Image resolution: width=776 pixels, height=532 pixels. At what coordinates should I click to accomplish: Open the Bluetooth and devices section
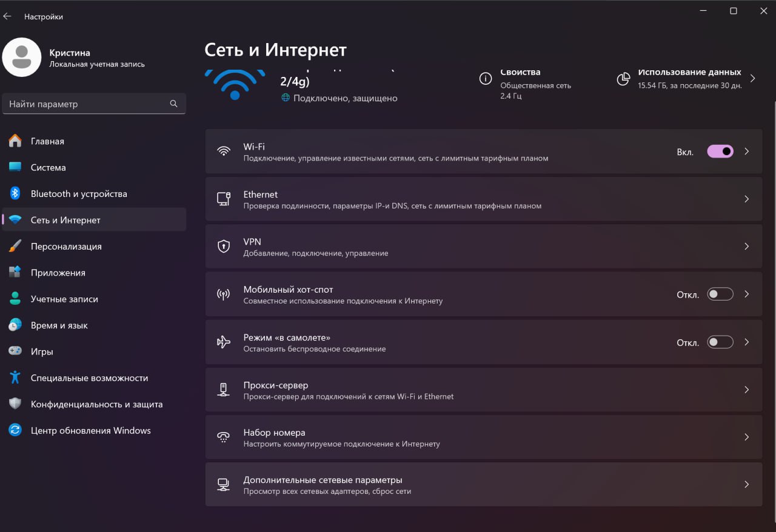[79, 193]
